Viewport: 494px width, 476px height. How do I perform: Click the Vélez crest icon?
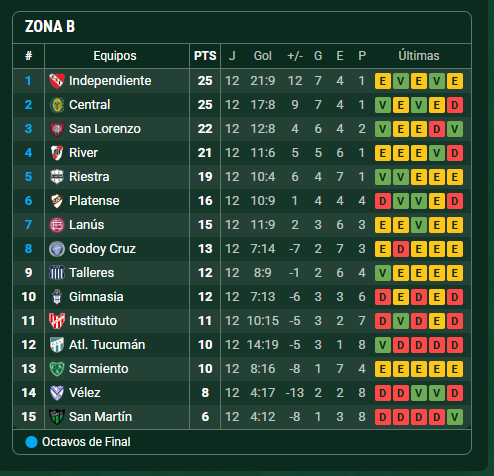(57, 393)
